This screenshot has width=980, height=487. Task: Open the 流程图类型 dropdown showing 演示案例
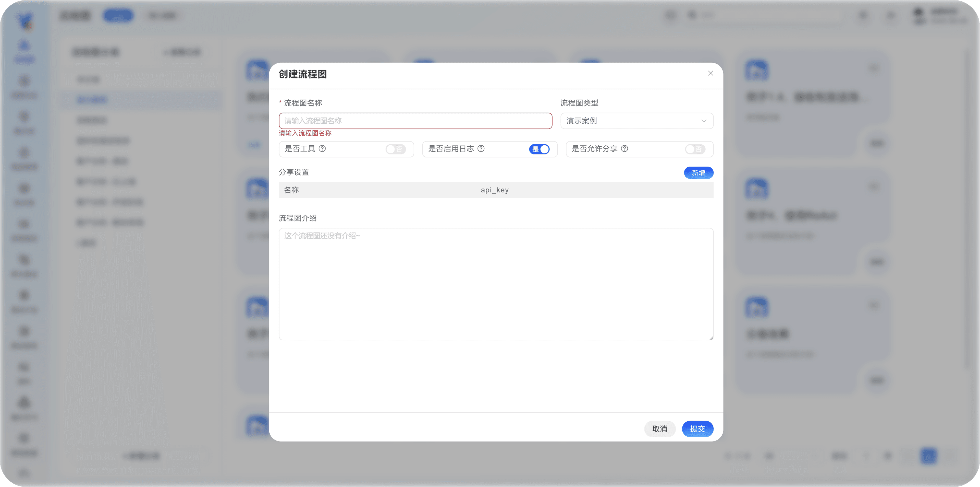[636, 121]
